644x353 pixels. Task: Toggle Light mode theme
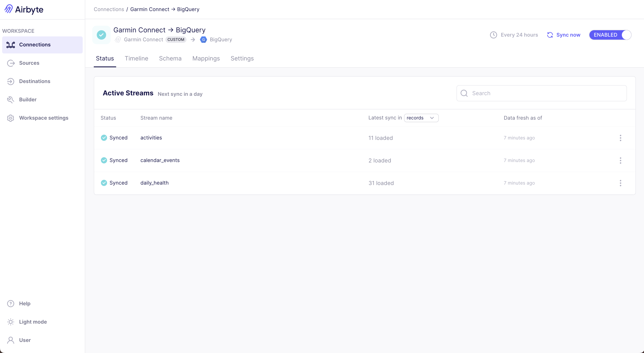(42, 322)
